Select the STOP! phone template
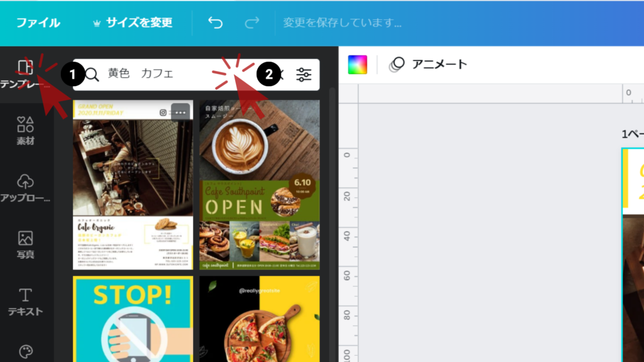644x362 pixels. tap(133, 319)
